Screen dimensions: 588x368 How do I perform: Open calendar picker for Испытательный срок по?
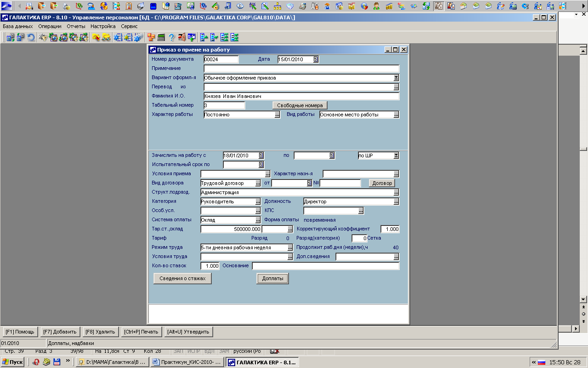[x=261, y=165]
